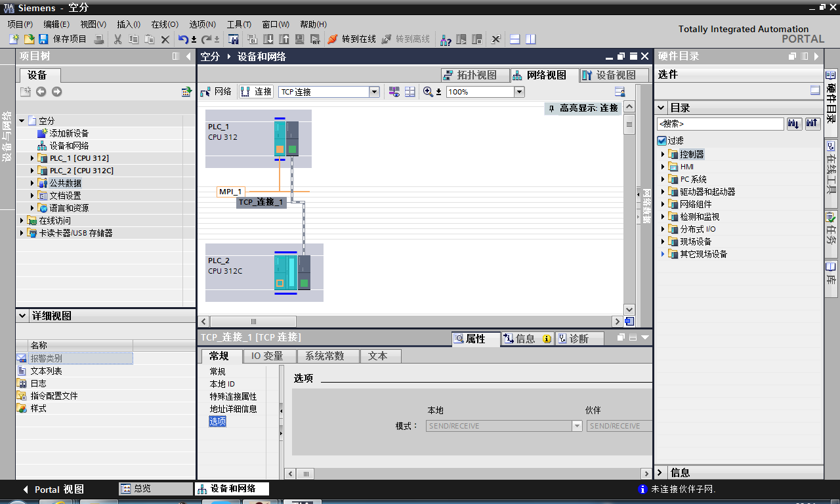Click the Open project folder icon
This screenshot has height=504, width=840.
tap(29, 39)
